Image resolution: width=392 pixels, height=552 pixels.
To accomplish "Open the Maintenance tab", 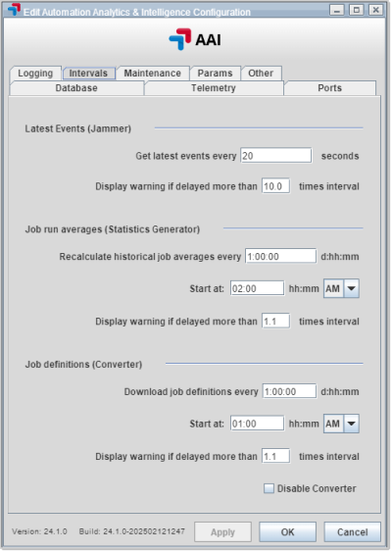I will coord(152,74).
